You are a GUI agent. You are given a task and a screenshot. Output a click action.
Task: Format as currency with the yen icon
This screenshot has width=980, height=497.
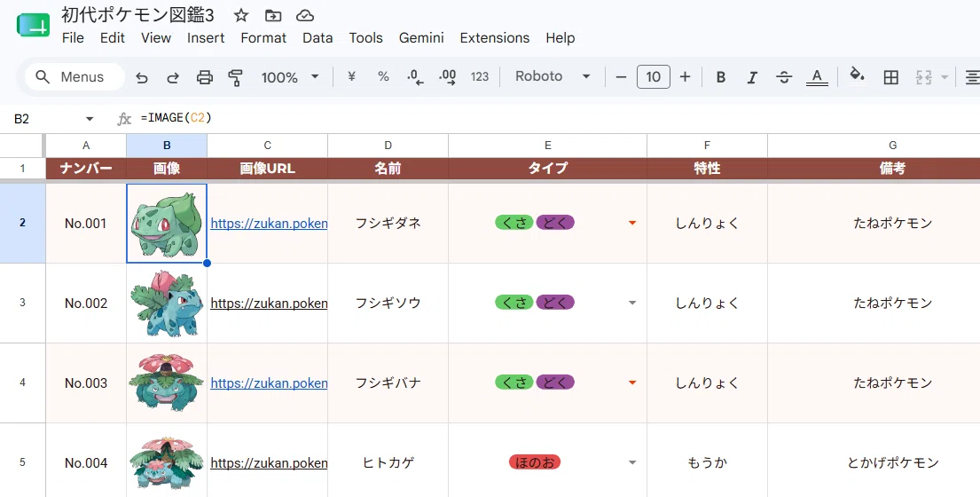click(351, 76)
